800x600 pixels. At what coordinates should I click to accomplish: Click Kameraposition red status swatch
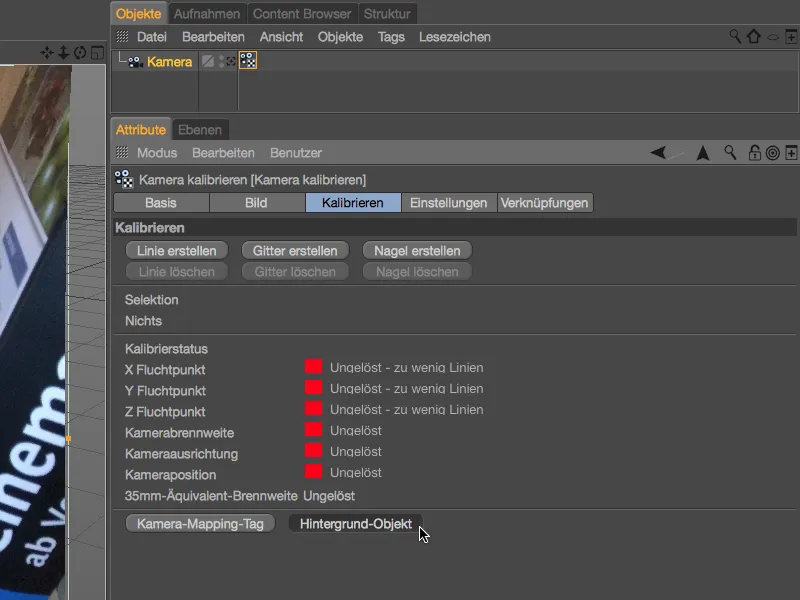tap(313, 471)
